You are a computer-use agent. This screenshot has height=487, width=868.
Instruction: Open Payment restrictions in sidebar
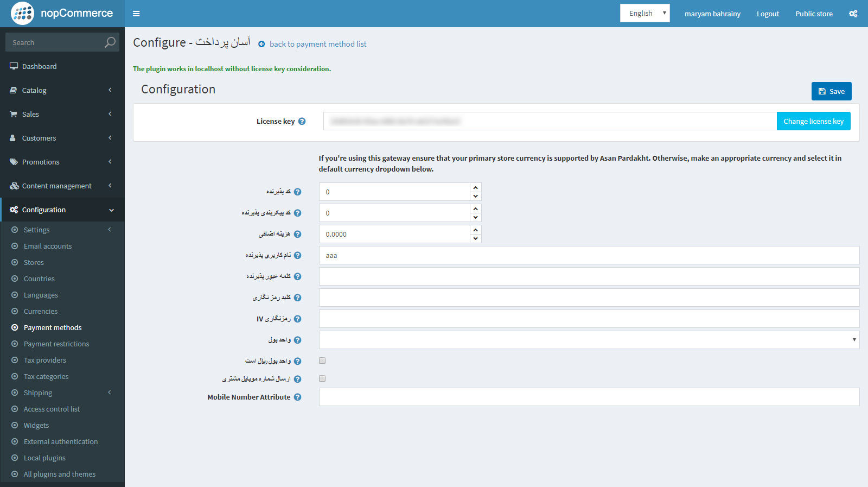point(56,344)
